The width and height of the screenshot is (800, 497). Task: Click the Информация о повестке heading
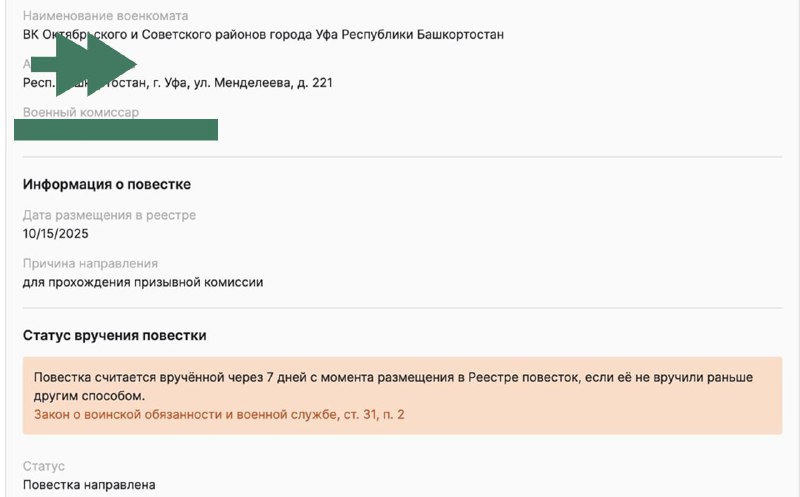107,184
